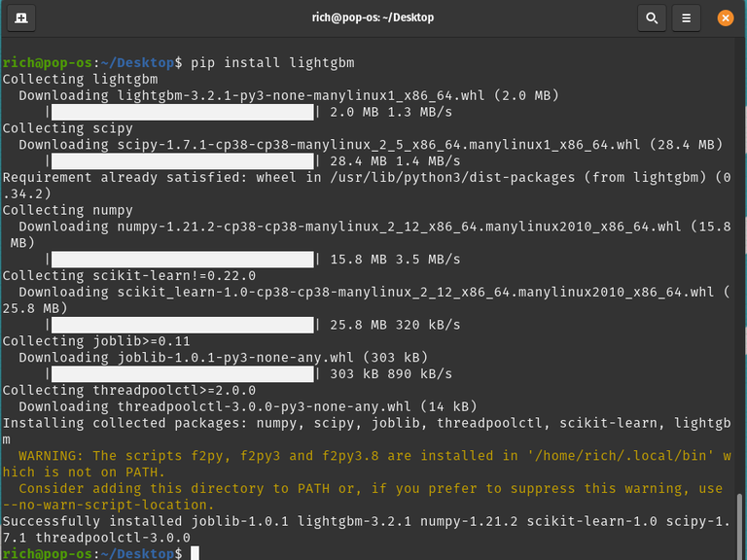Open the hamburger menu in terminal header

[x=686, y=18]
